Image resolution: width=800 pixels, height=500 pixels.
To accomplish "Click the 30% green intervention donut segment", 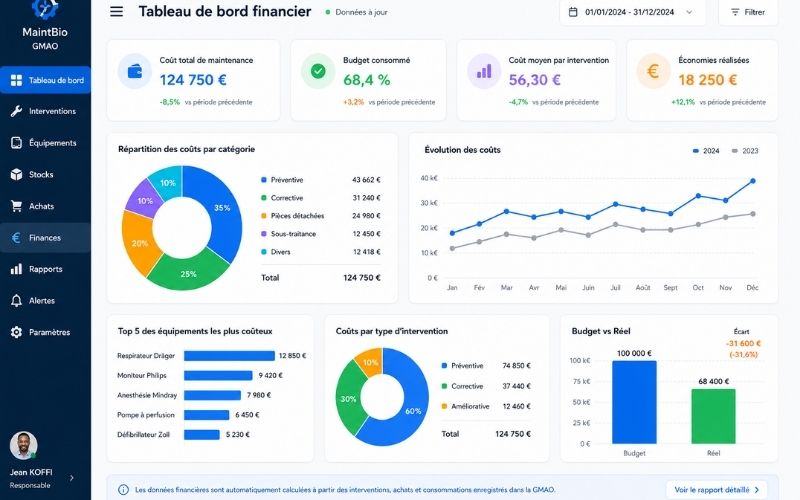I will coord(348,398).
